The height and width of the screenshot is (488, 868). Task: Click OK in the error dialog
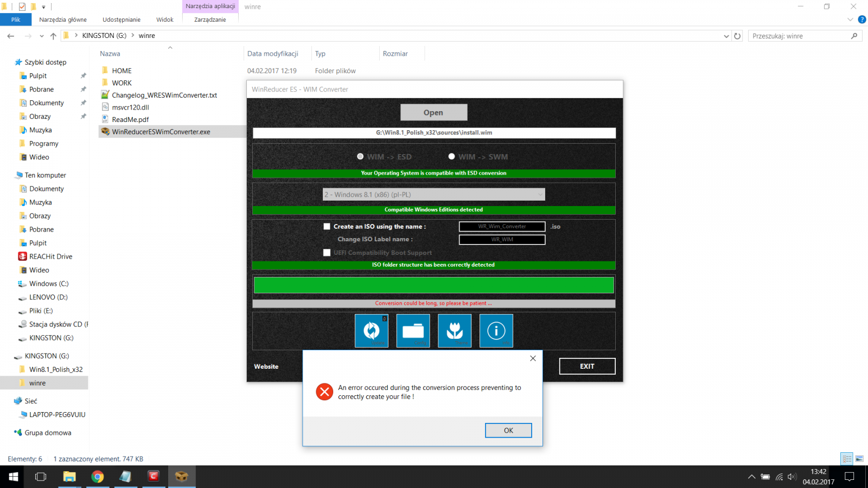[x=508, y=431]
